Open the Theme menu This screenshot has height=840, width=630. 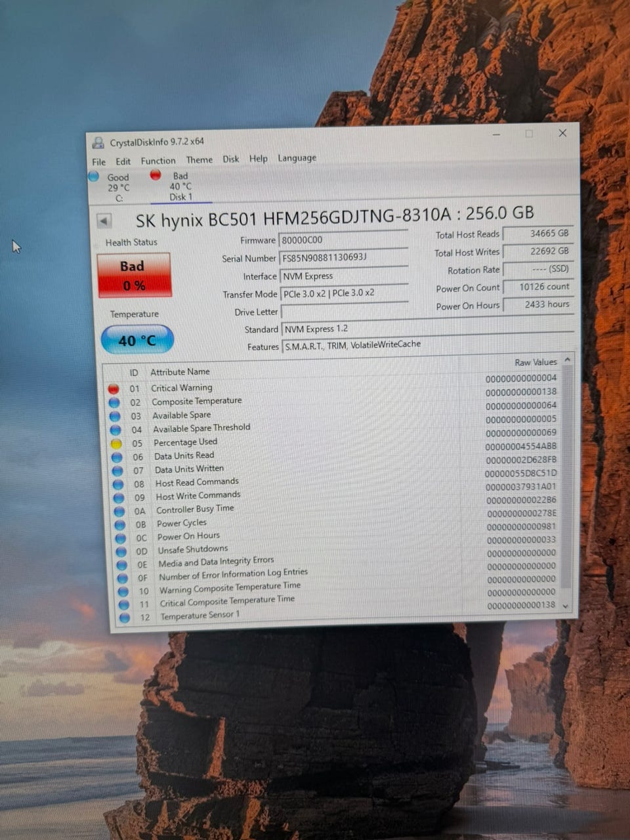[199, 159]
